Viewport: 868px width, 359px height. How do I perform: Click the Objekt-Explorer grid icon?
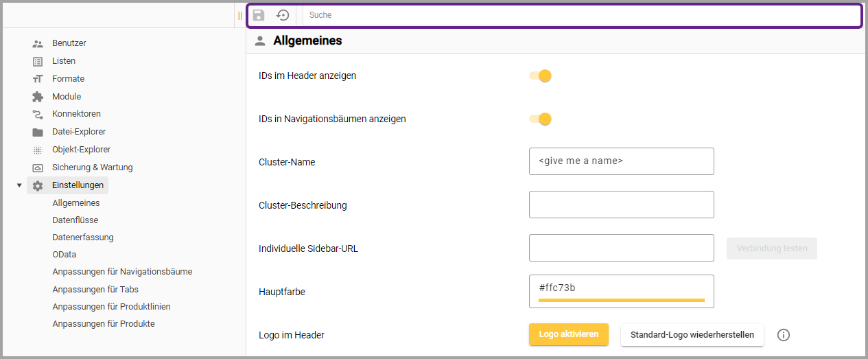point(38,150)
